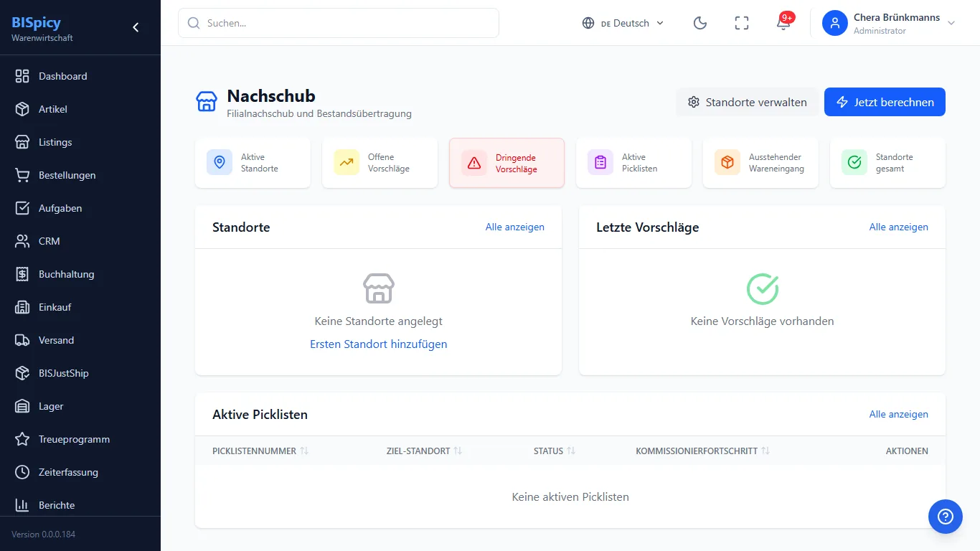
Task: Sort by Kommissionierfortschritt column arrows
Action: [765, 451]
